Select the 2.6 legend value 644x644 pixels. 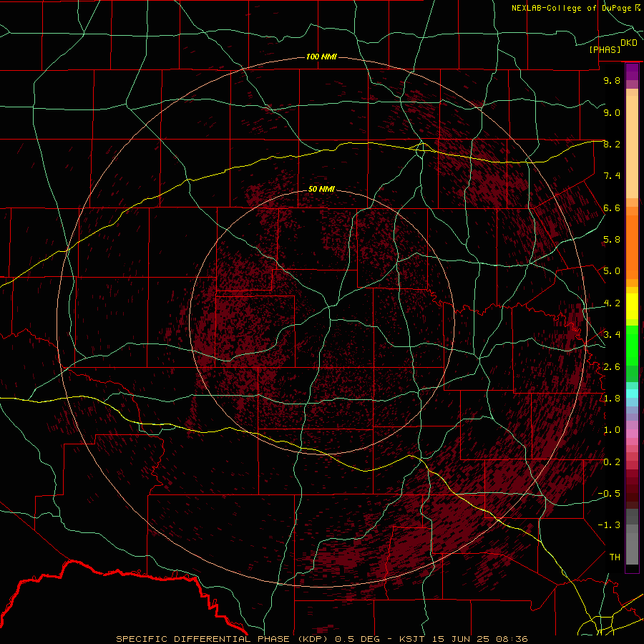[x=612, y=367]
